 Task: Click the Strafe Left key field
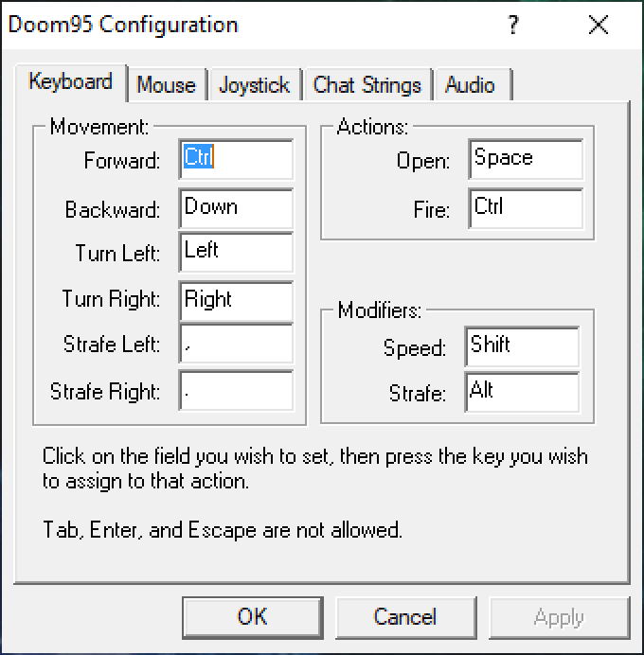click(x=236, y=344)
